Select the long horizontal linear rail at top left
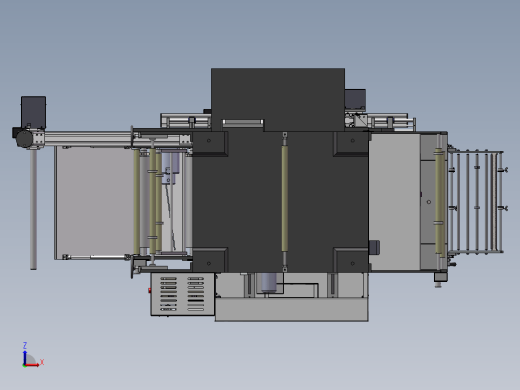Image resolution: width=520 pixels, height=390 pixels. (88, 138)
